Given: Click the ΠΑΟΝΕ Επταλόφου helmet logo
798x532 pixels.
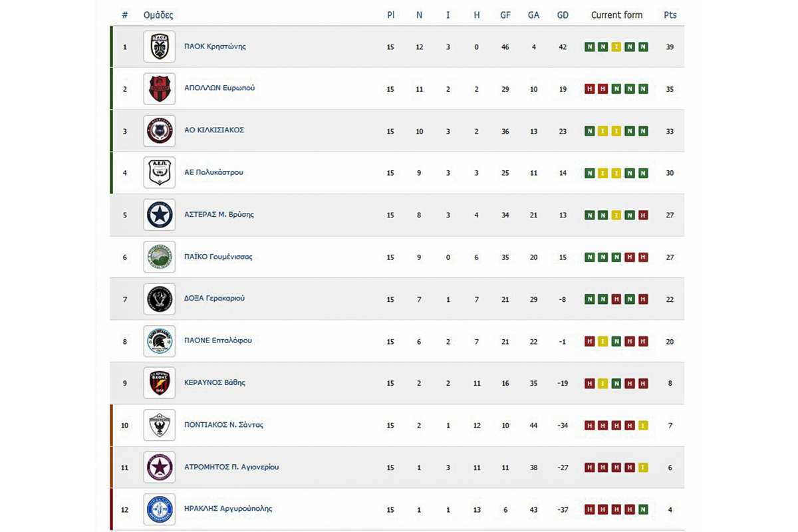Looking at the screenshot, I should (160, 341).
